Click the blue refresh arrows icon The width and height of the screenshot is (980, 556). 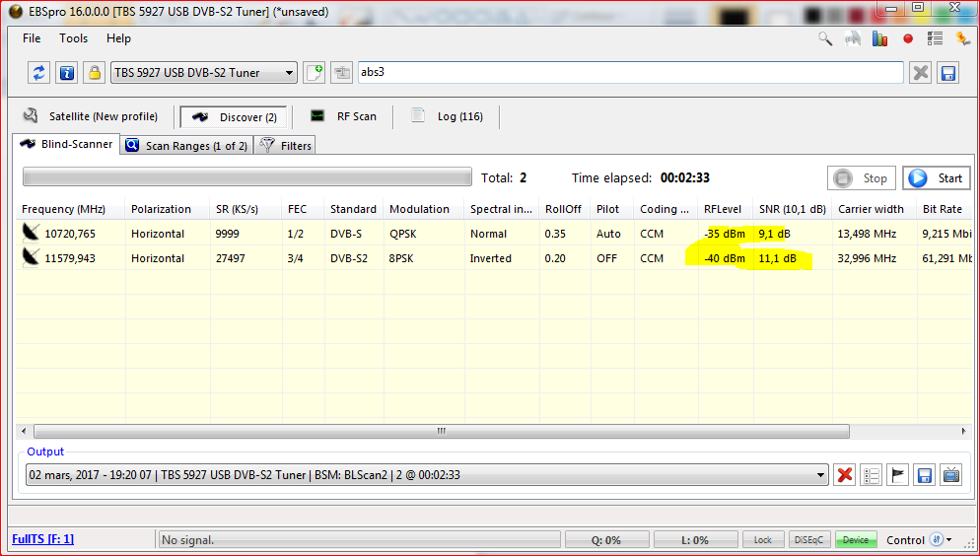coord(39,73)
